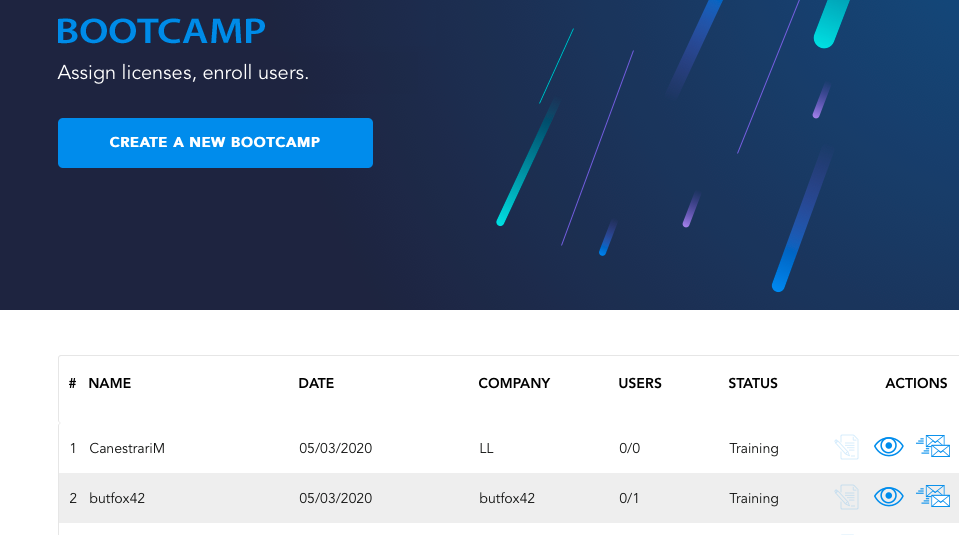Click the ACTIONS column header
The image size is (959, 535).
pos(916,383)
